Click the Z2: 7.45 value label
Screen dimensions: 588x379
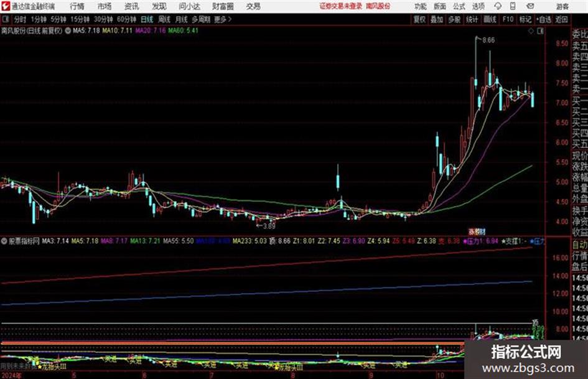329,241
